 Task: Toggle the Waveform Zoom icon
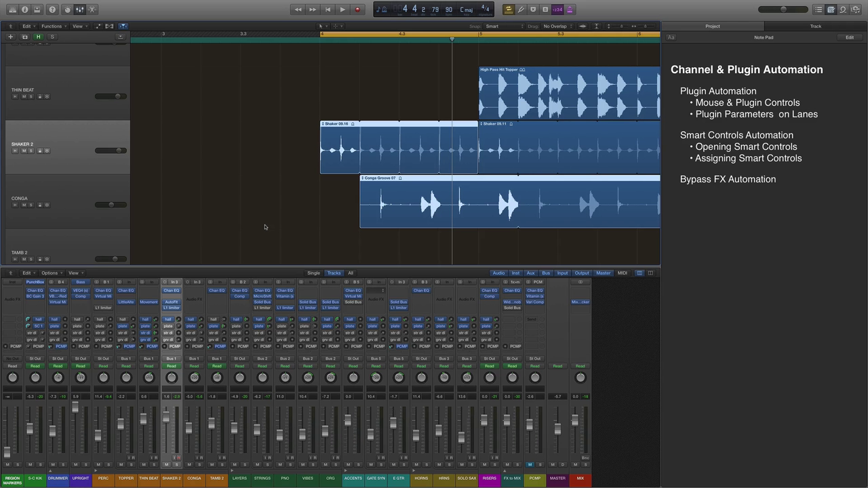pyautogui.click(x=583, y=26)
